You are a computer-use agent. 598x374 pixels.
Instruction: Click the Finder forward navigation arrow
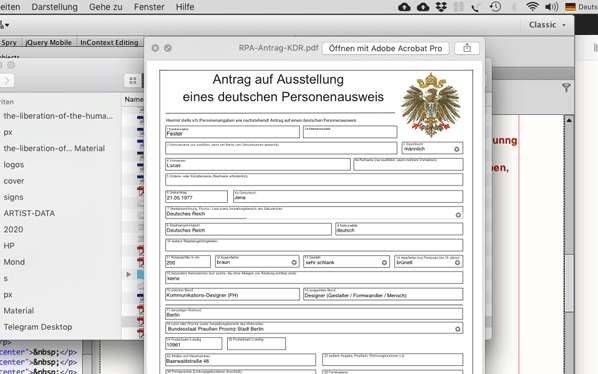click(7, 80)
